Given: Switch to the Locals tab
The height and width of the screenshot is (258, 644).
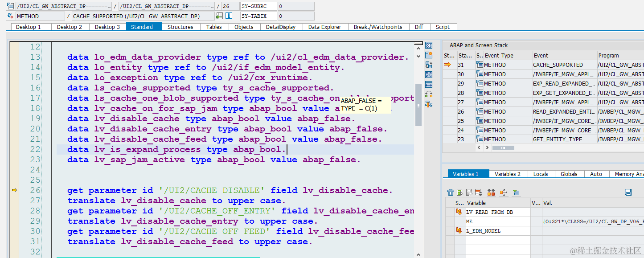Looking at the screenshot, I should (541, 174).
